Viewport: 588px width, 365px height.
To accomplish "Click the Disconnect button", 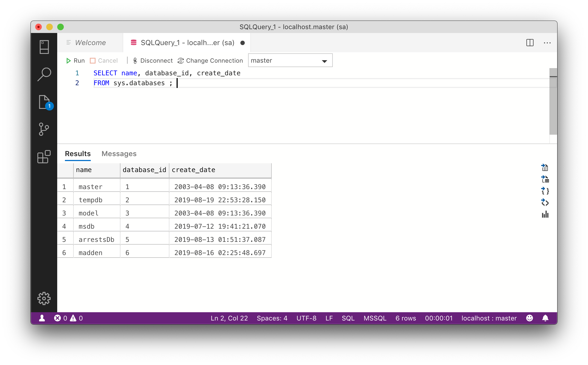I will pyautogui.click(x=153, y=60).
